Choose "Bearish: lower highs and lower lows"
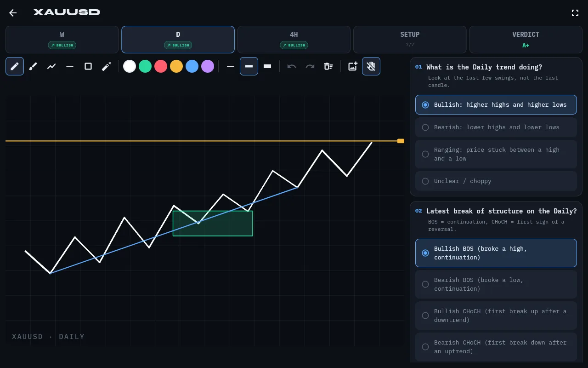The width and height of the screenshot is (588, 368). pos(496,127)
